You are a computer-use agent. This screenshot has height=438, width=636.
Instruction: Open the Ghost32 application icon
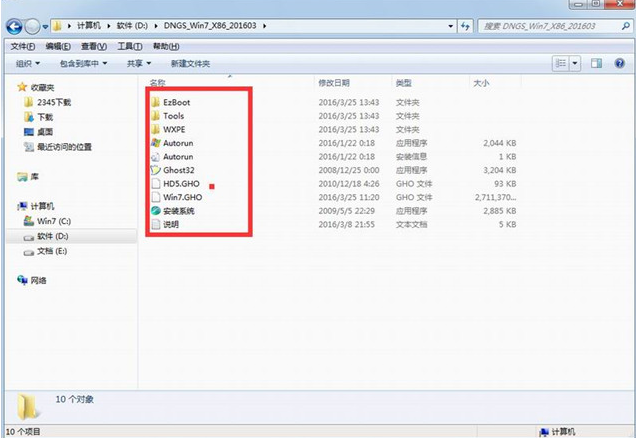click(155, 170)
